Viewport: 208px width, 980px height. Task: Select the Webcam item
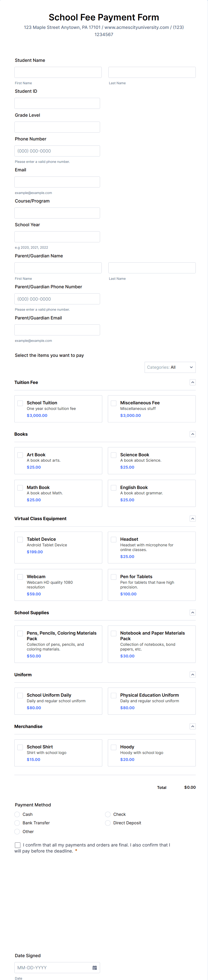tap(20, 577)
